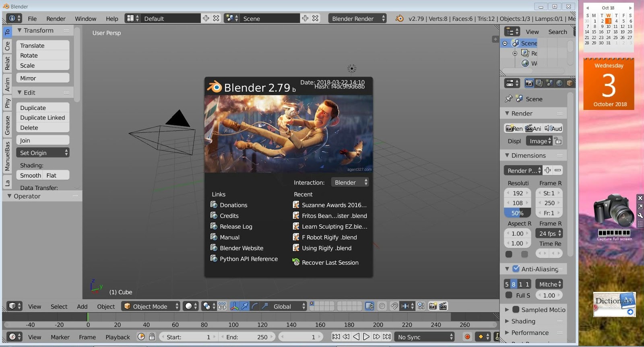The height and width of the screenshot is (347, 644).
Task: Open the Info editor type selector
Action: [15, 19]
